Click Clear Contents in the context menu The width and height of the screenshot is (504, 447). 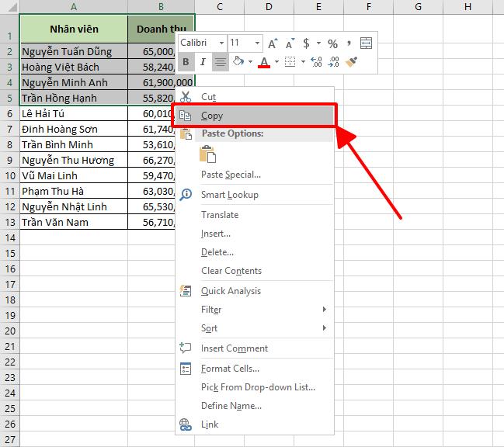click(x=231, y=271)
